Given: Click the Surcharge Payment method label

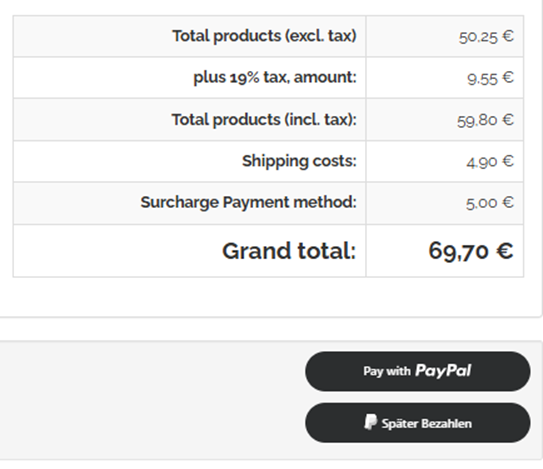Looking at the screenshot, I should click(248, 202).
